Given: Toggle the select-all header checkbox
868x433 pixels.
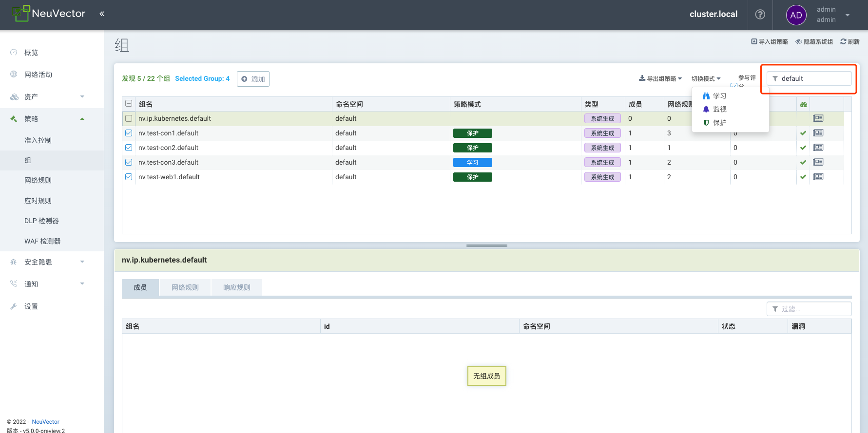Looking at the screenshot, I should [x=129, y=104].
